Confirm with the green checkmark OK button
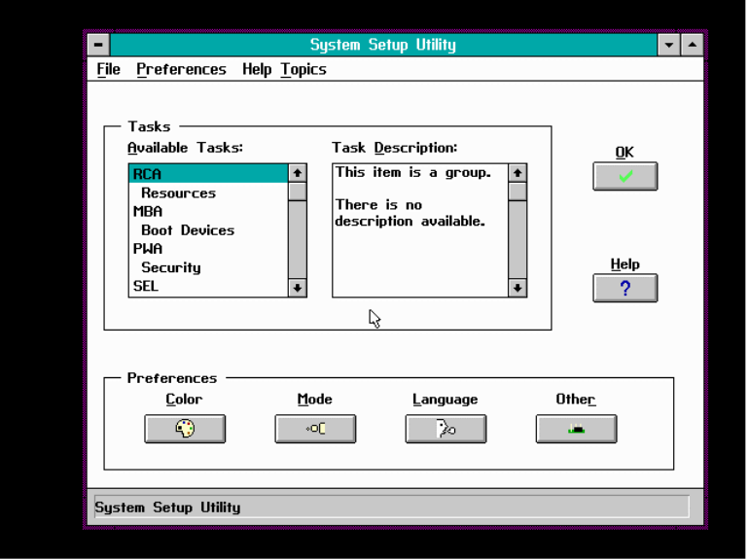Screen dimensions: 749x560 pos(624,176)
